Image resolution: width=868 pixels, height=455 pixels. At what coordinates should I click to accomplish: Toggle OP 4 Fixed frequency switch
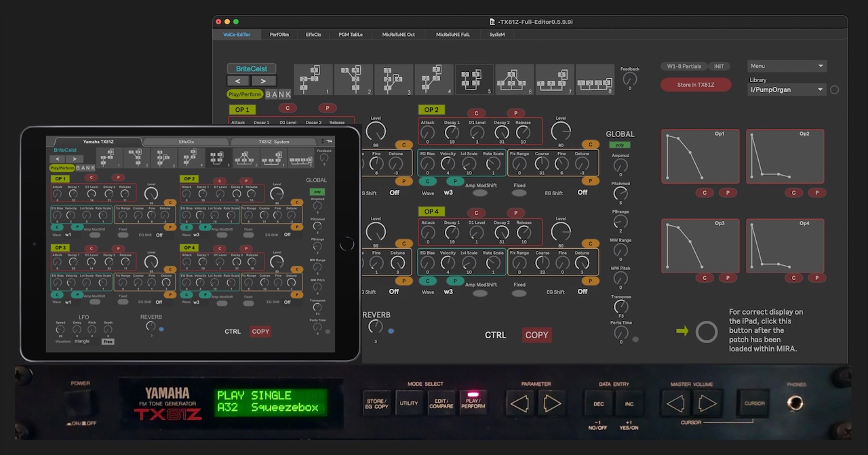519,293
